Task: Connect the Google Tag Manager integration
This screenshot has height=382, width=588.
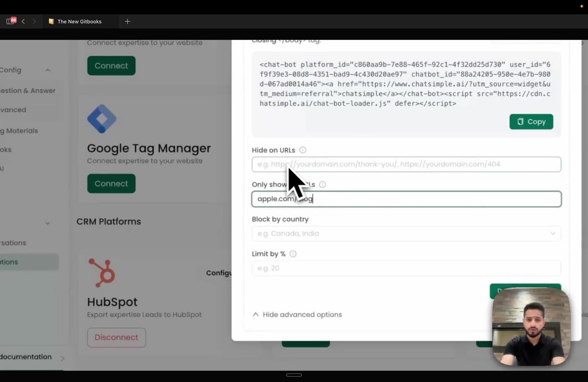Action: pyautogui.click(x=111, y=184)
